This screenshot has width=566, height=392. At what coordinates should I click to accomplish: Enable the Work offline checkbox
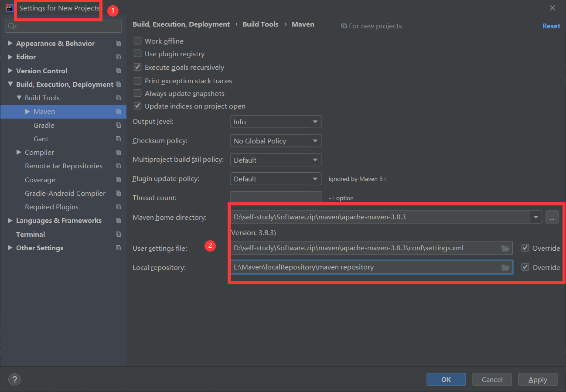click(x=137, y=41)
